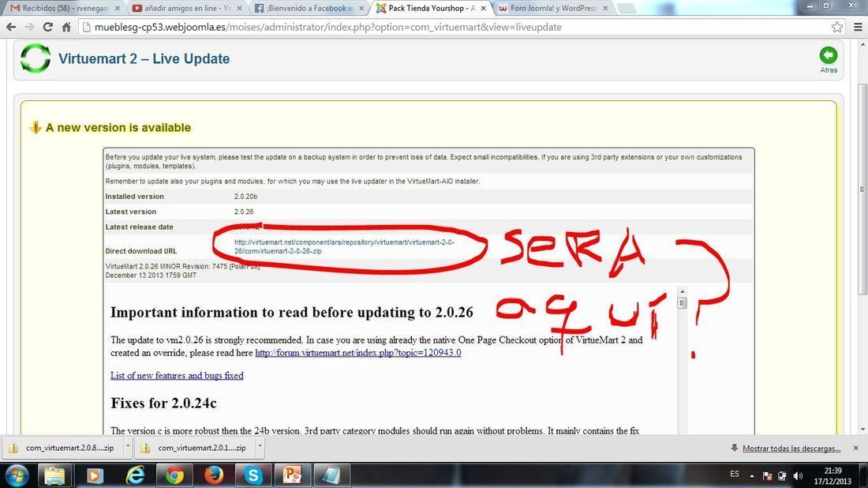Click the ES language indicator

pos(734,474)
